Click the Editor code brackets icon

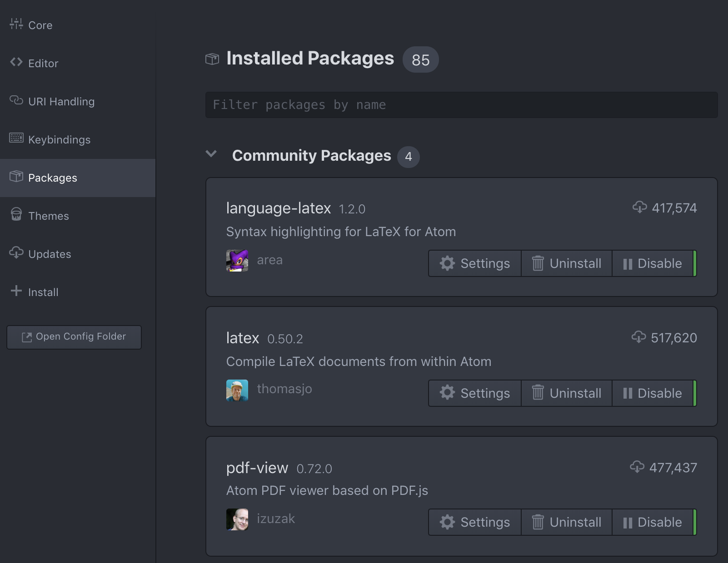pos(16,62)
